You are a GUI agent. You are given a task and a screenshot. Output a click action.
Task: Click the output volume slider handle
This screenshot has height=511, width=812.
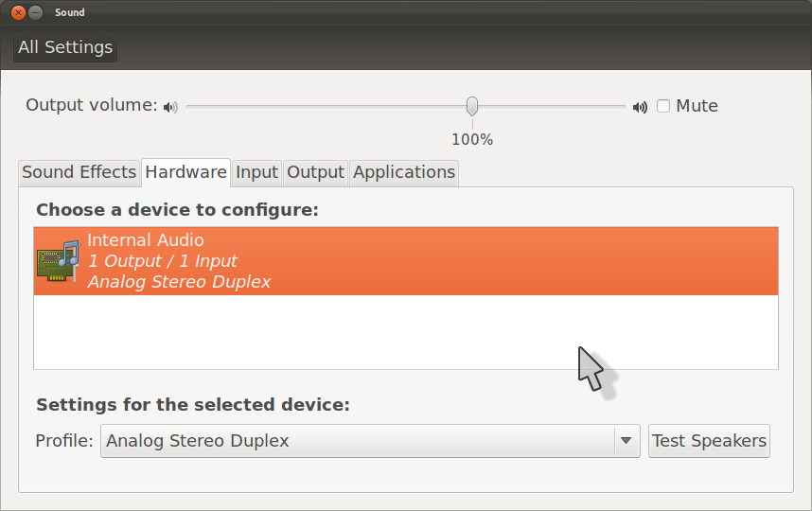click(x=471, y=106)
